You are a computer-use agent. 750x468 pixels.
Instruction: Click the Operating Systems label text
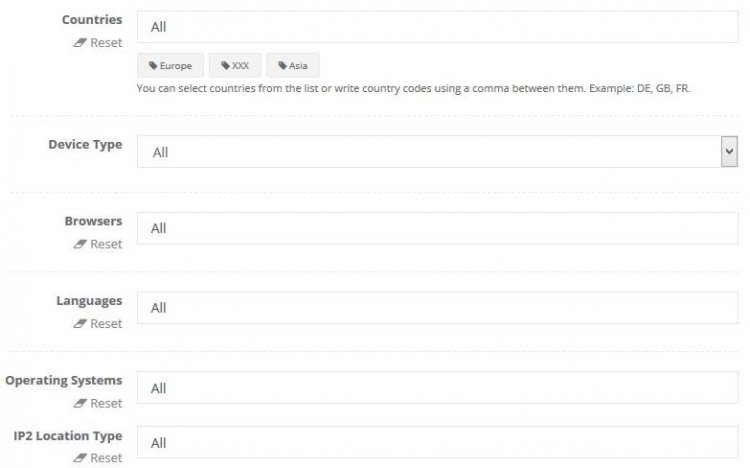pyautogui.click(x=64, y=381)
